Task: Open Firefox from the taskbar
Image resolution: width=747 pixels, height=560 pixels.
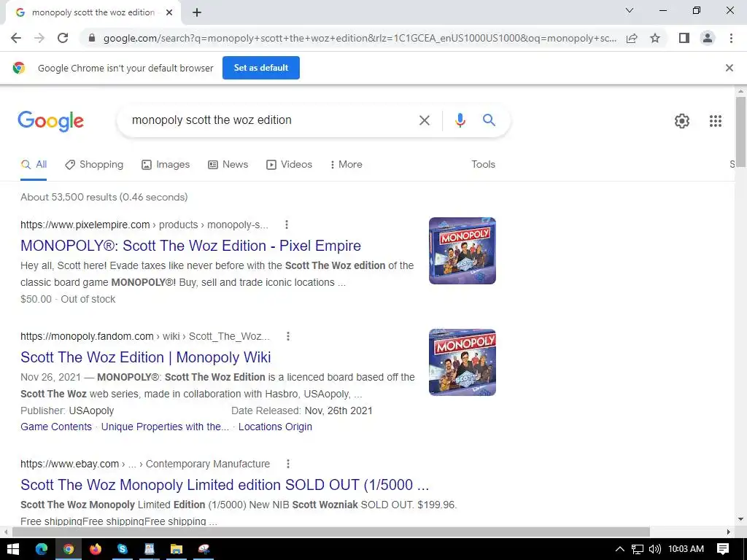Action: (96, 549)
